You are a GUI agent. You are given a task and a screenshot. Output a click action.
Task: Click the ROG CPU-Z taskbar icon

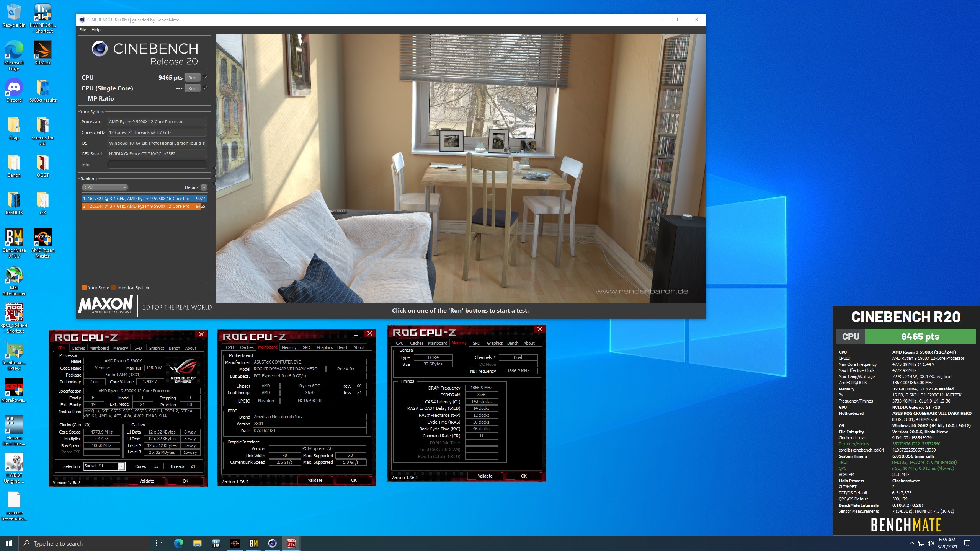point(291,543)
